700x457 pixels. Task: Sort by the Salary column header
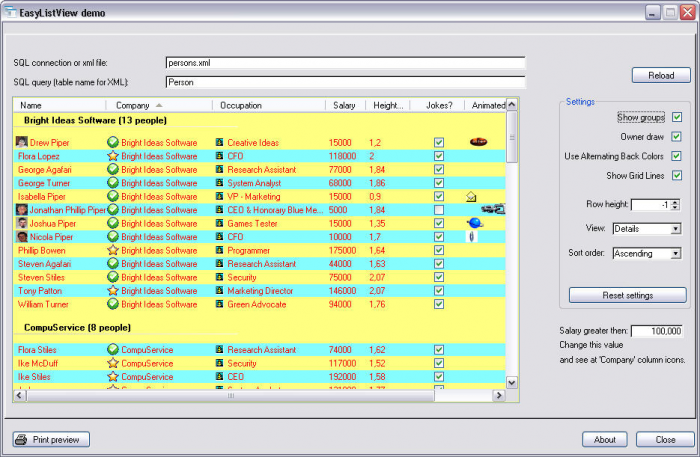click(346, 105)
